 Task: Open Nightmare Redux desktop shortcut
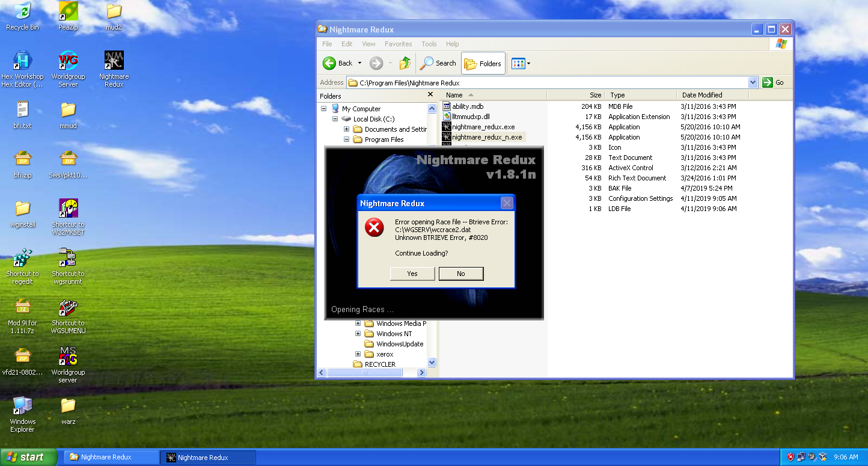(114, 61)
